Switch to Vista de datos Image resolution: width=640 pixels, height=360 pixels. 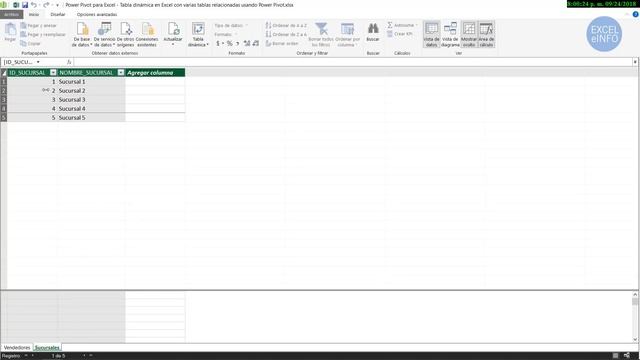tap(431, 34)
